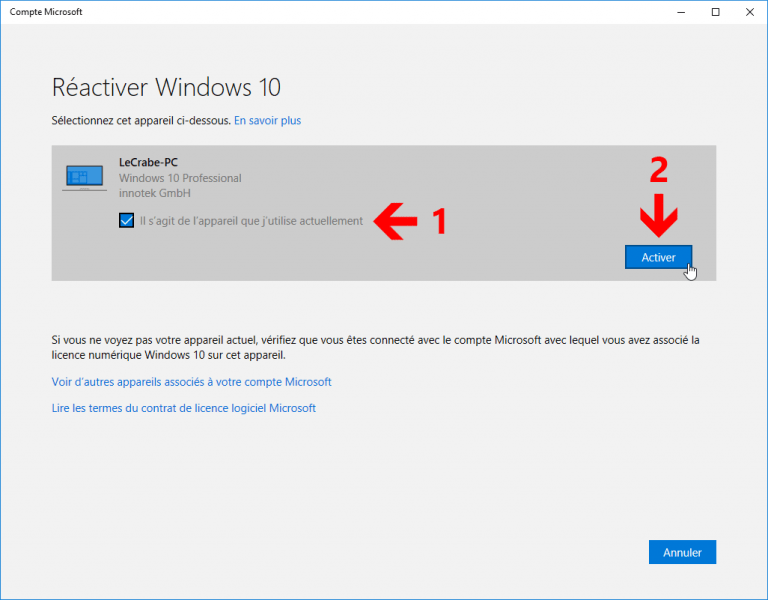Click the laptop device icon for LeCrabe-PC
This screenshot has width=768, height=600.
[x=84, y=178]
